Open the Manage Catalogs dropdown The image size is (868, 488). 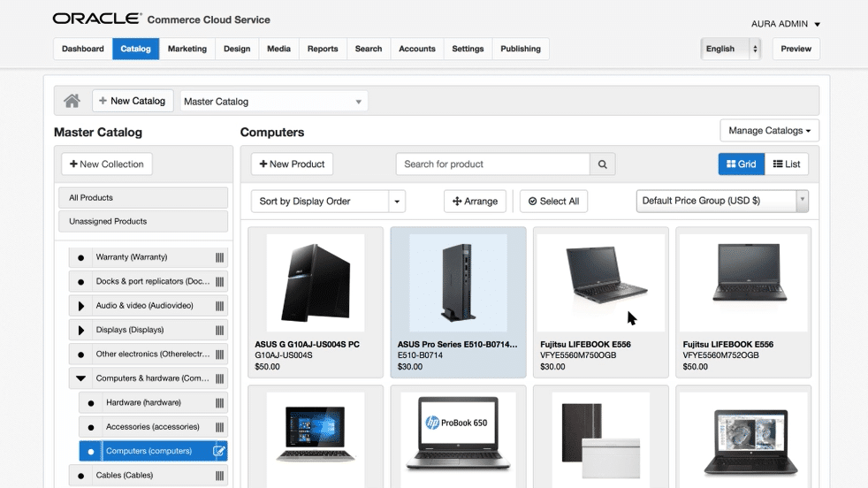tap(770, 131)
